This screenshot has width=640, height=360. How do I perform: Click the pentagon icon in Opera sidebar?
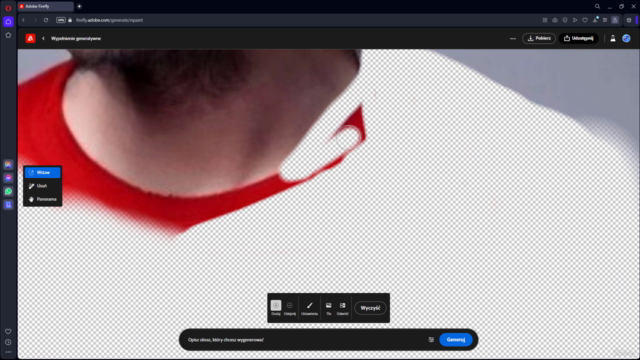point(8,35)
